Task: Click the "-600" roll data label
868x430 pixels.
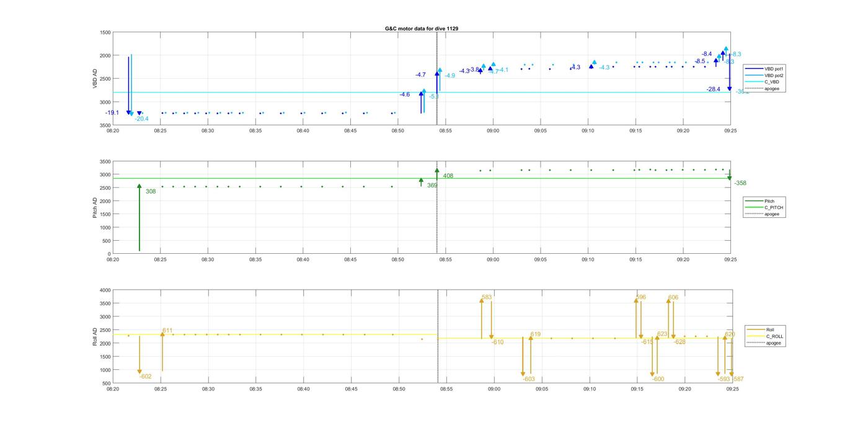Action: (x=658, y=379)
